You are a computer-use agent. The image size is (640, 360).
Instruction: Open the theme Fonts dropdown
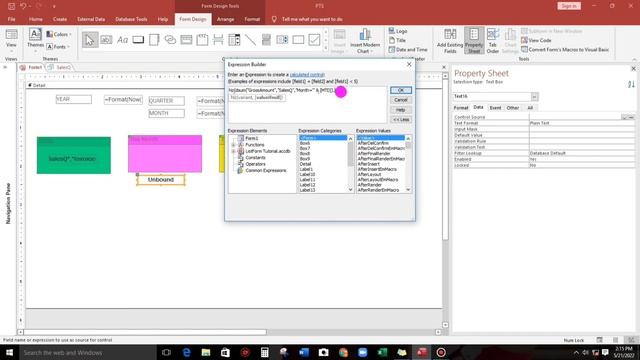pyautogui.click(x=58, y=47)
